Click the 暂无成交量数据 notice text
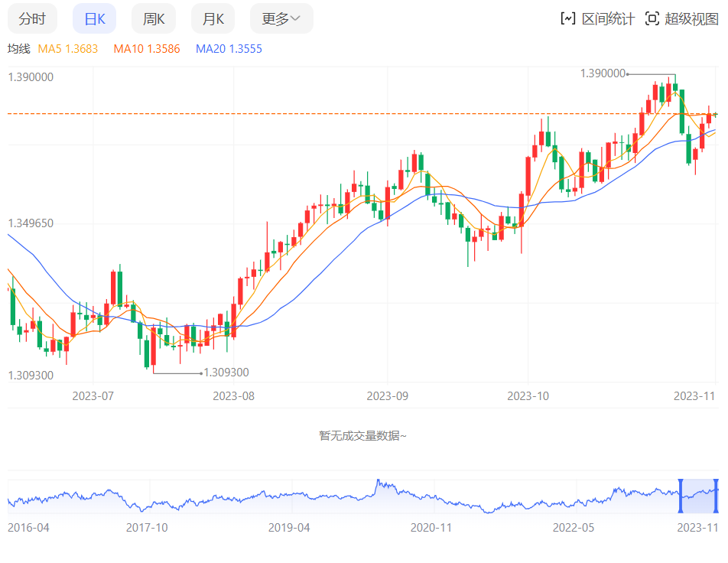 coord(362,436)
